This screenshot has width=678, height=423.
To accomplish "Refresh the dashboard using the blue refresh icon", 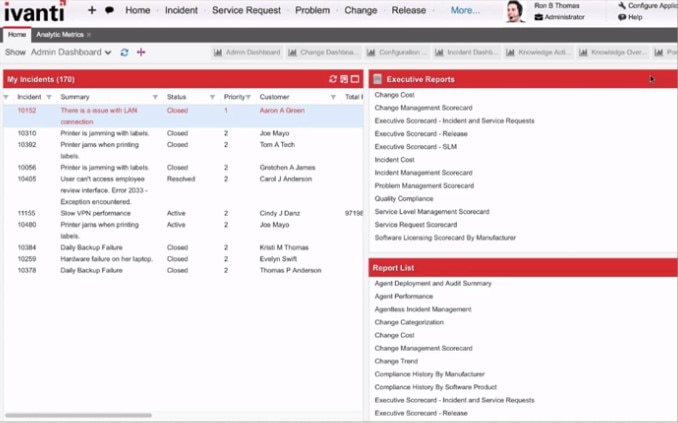I will coord(125,52).
